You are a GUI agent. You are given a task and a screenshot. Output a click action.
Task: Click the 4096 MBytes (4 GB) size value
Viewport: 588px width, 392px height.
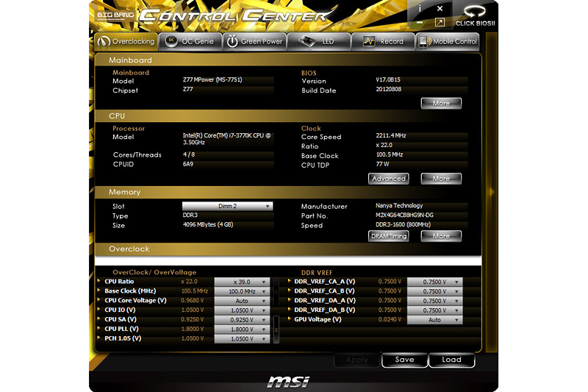tap(208, 224)
